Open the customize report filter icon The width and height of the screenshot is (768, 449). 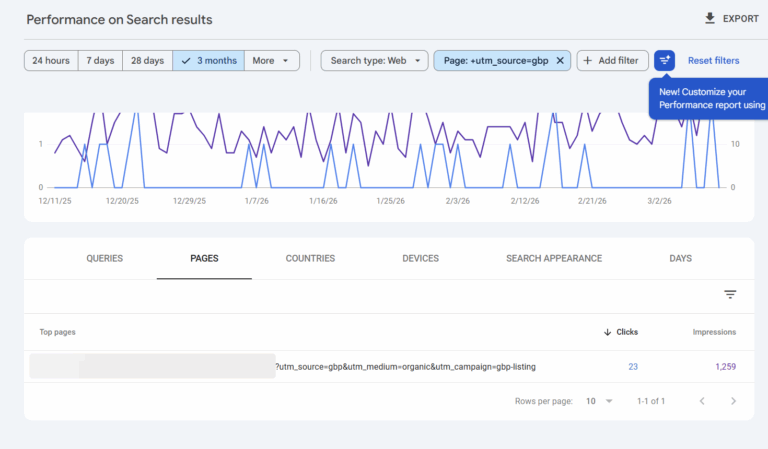[x=664, y=61]
